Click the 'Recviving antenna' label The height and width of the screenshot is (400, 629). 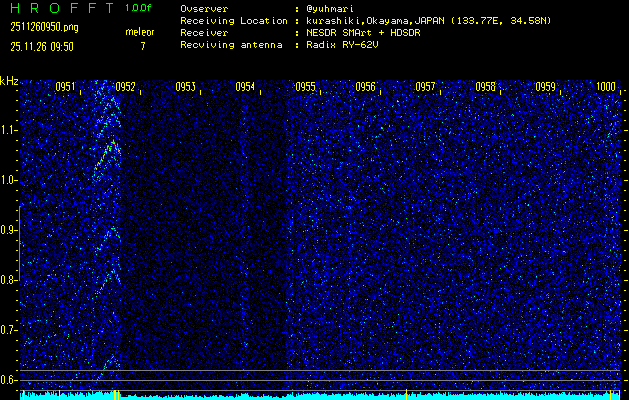point(231,45)
